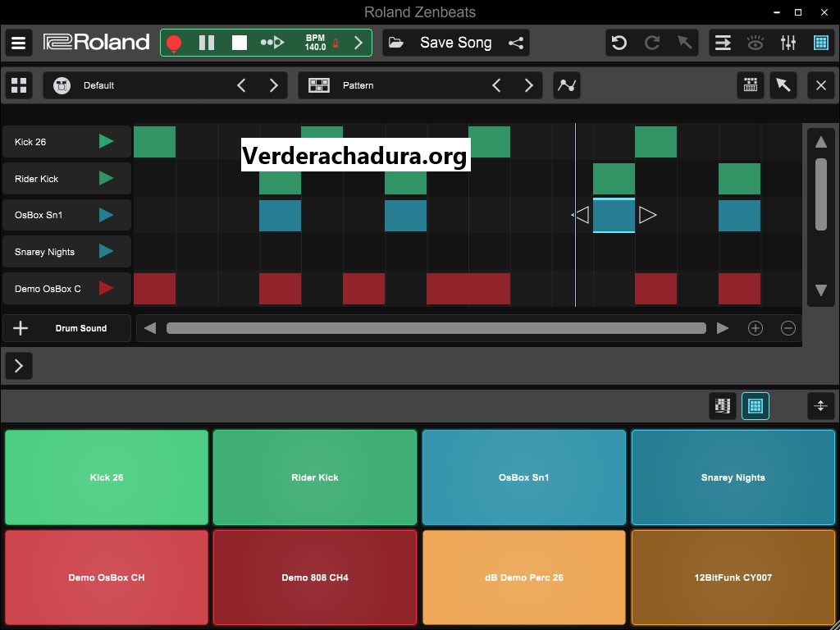The image size is (840, 630).
Task: Open the timeline view icon
Action: pos(723,43)
